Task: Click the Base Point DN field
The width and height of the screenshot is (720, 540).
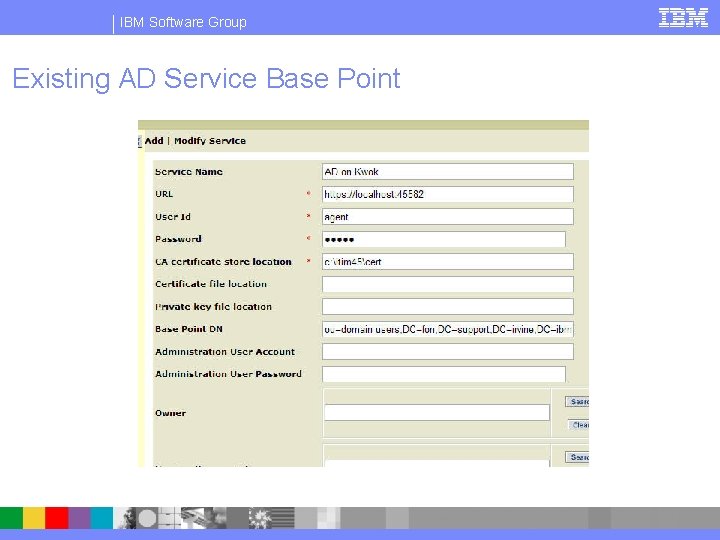Action: [448, 329]
